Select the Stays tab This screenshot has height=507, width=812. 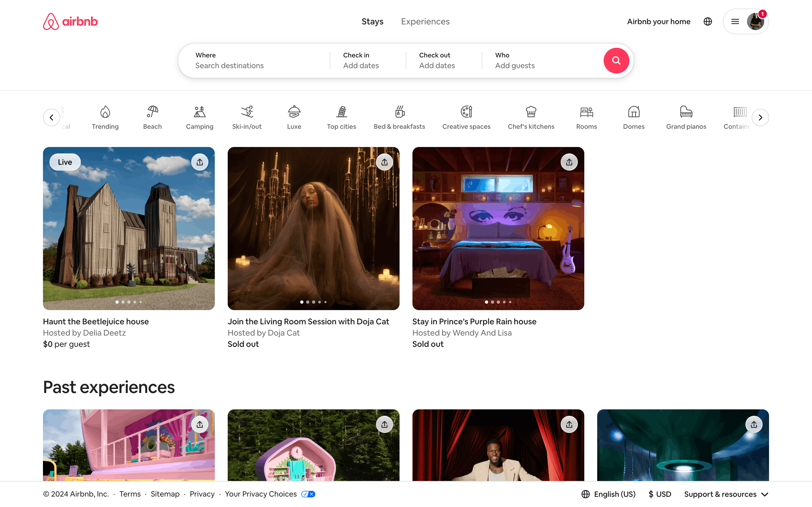[372, 21]
